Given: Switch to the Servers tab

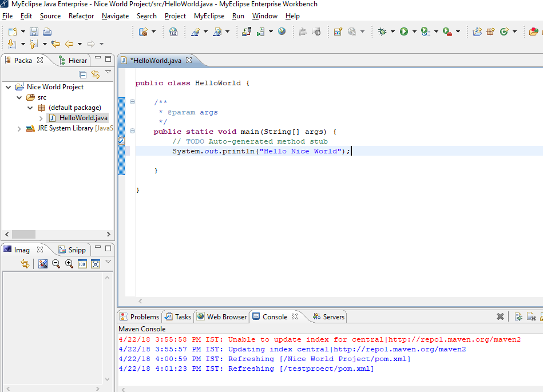Looking at the screenshot, I should pyautogui.click(x=328, y=316).
